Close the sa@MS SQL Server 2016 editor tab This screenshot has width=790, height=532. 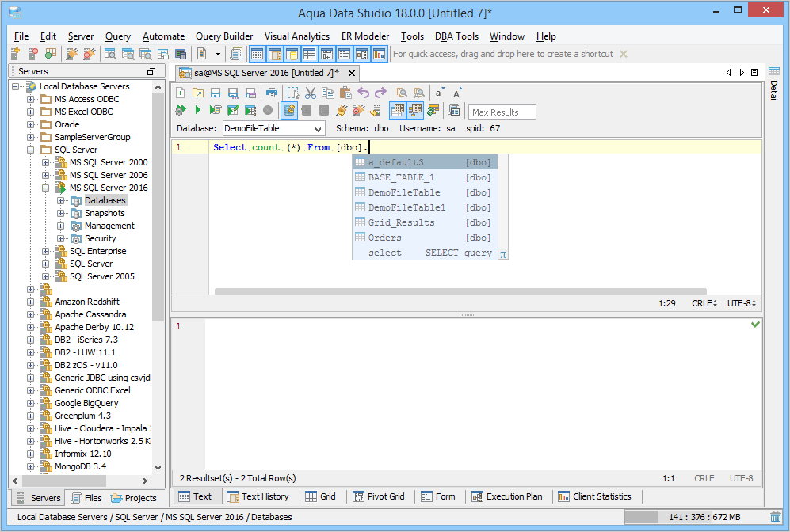(352, 73)
